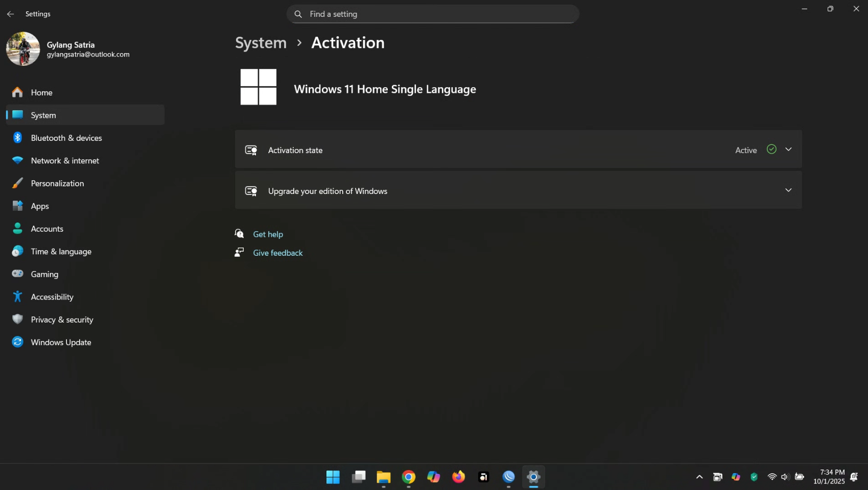This screenshot has height=490, width=868.
Task: Click the Get help link
Action: click(x=268, y=234)
